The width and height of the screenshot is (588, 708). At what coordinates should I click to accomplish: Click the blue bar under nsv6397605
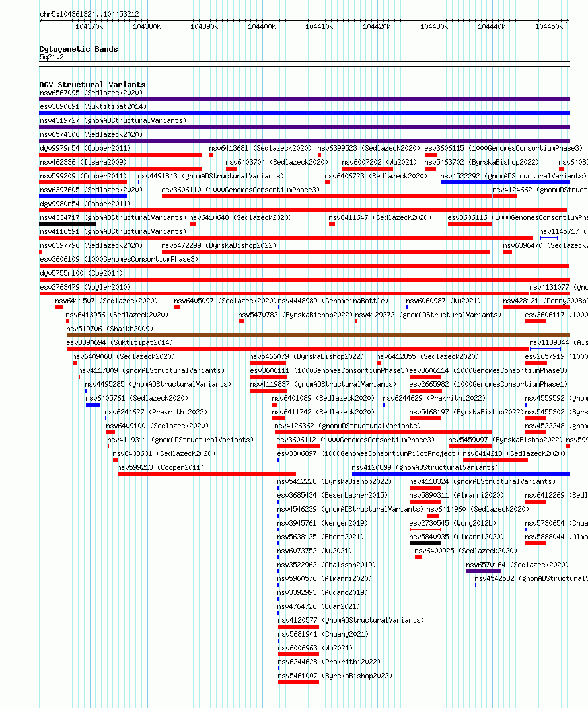click(83, 196)
